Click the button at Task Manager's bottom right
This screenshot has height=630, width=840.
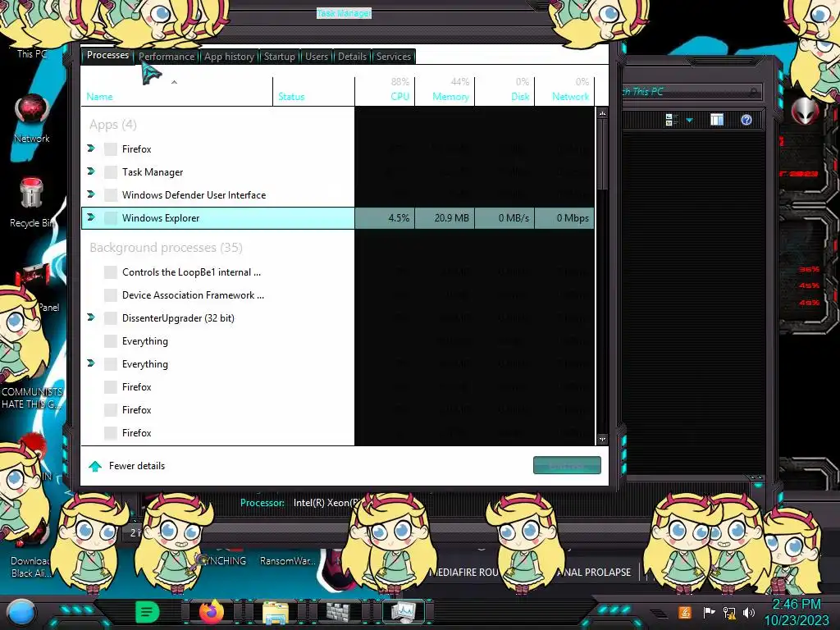click(x=567, y=466)
